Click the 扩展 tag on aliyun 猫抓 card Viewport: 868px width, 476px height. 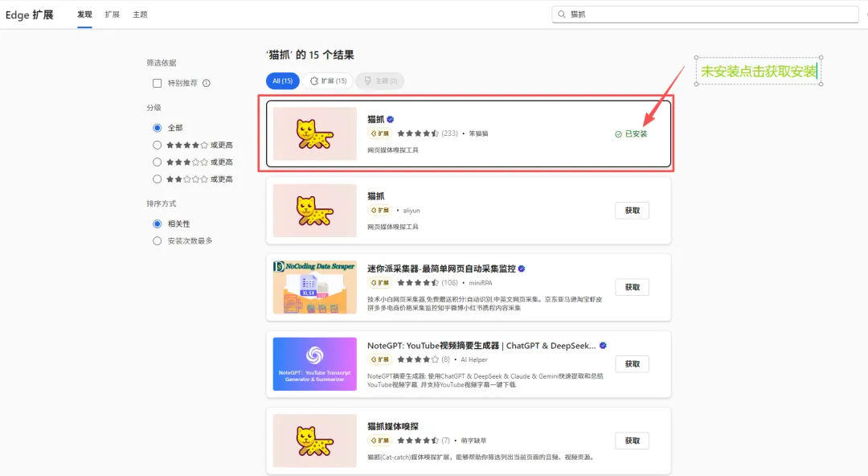click(379, 211)
